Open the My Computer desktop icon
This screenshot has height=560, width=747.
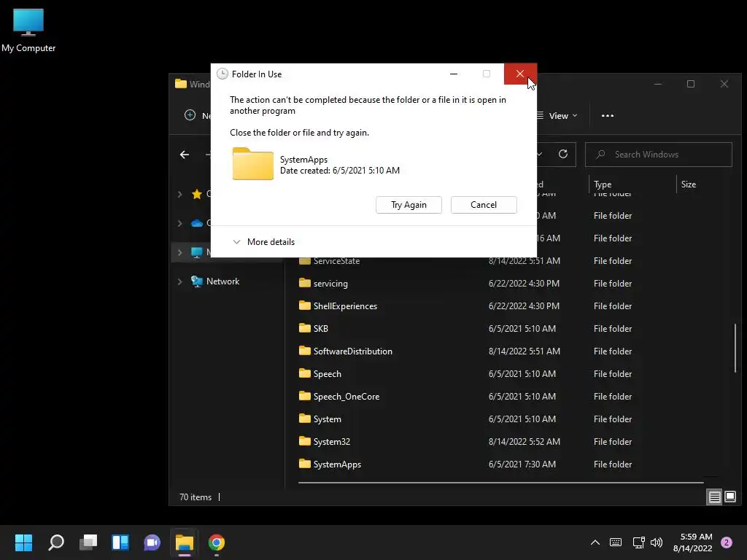point(28,31)
